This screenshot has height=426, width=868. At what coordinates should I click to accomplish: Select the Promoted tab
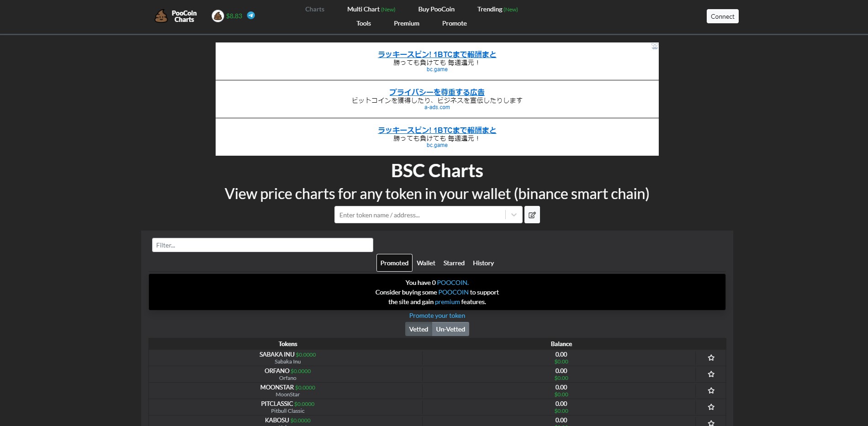(x=394, y=263)
